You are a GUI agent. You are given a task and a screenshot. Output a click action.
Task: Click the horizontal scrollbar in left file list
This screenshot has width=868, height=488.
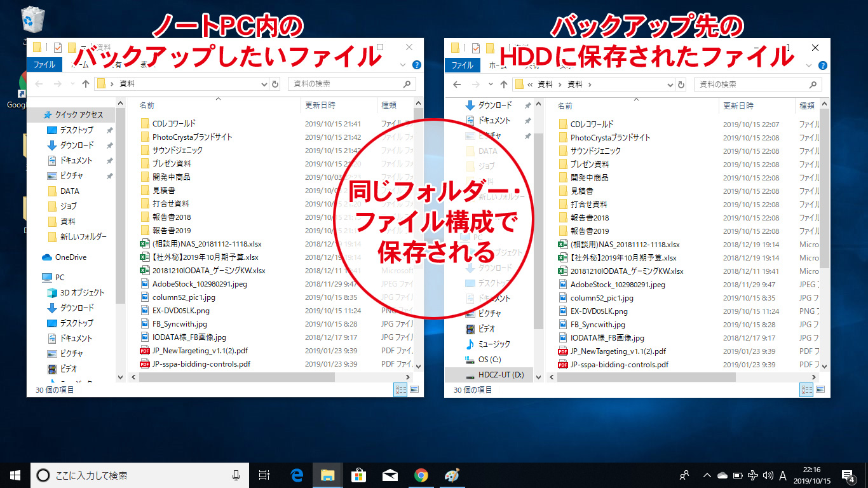(236, 377)
